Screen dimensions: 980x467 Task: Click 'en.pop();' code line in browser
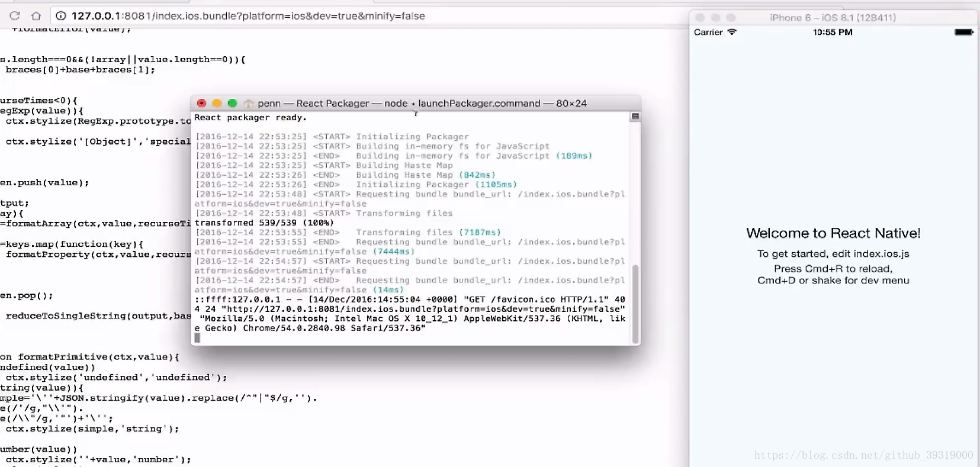point(27,296)
